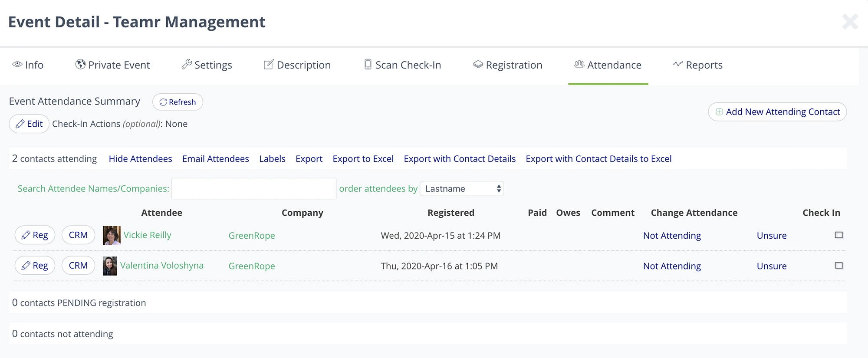Image resolution: width=868 pixels, height=358 pixels.
Task: Open CRM for Valentina Voloshyna
Action: click(x=78, y=266)
